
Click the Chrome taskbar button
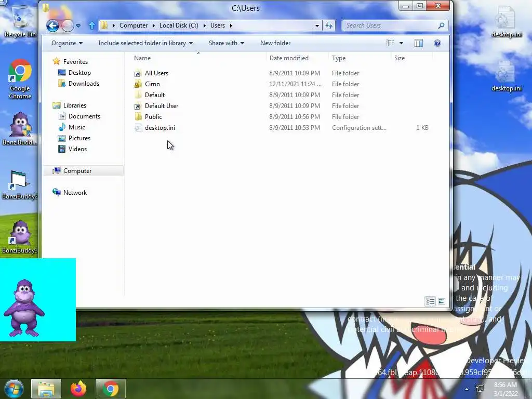[x=111, y=389]
